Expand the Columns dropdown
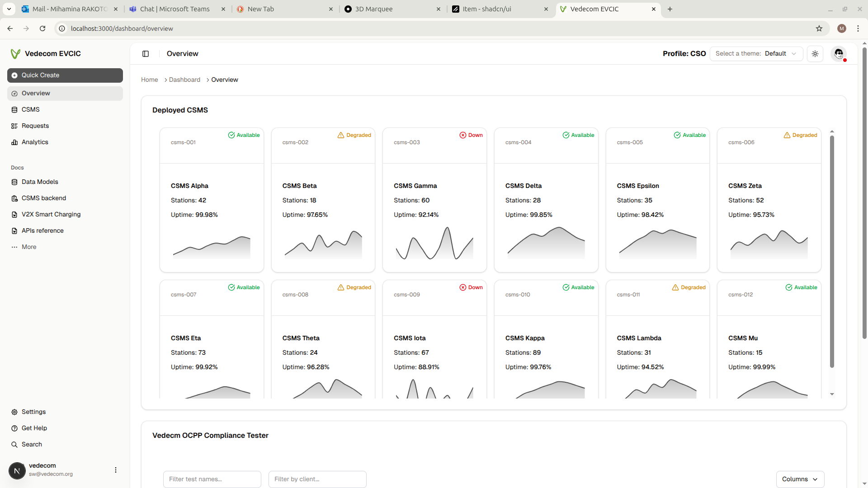This screenshot has width=868, height=488. (800, 479)
